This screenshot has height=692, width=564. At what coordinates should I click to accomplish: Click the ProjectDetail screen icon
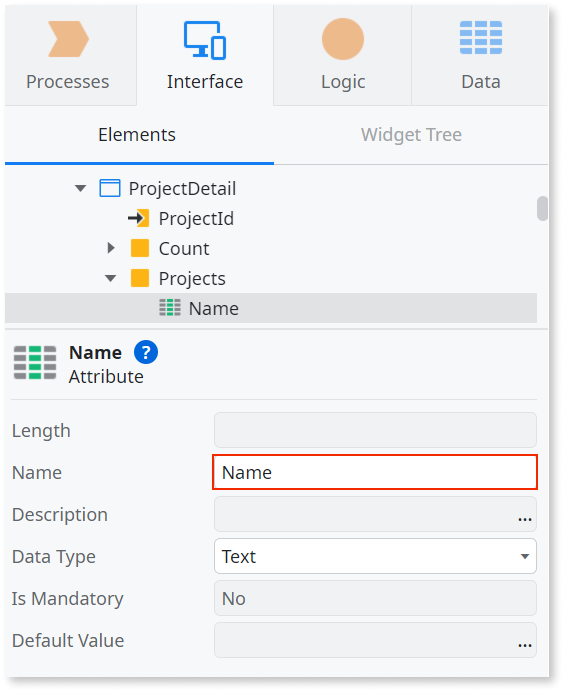click(x=110, y=188)
